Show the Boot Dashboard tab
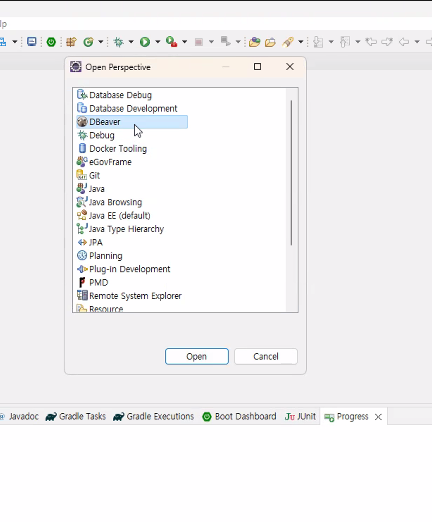 tap(240, 417)
